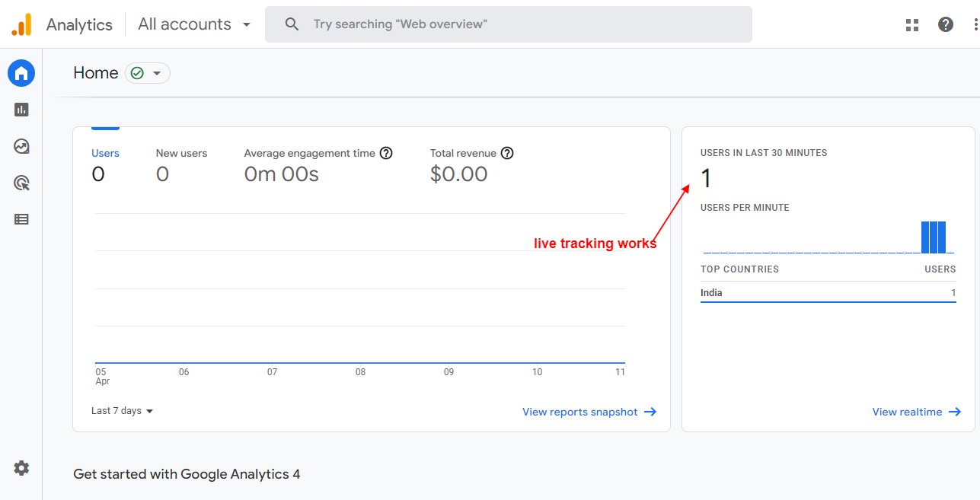
Task: Open the Reports bar chart icon
Action: tap(21, 110)
